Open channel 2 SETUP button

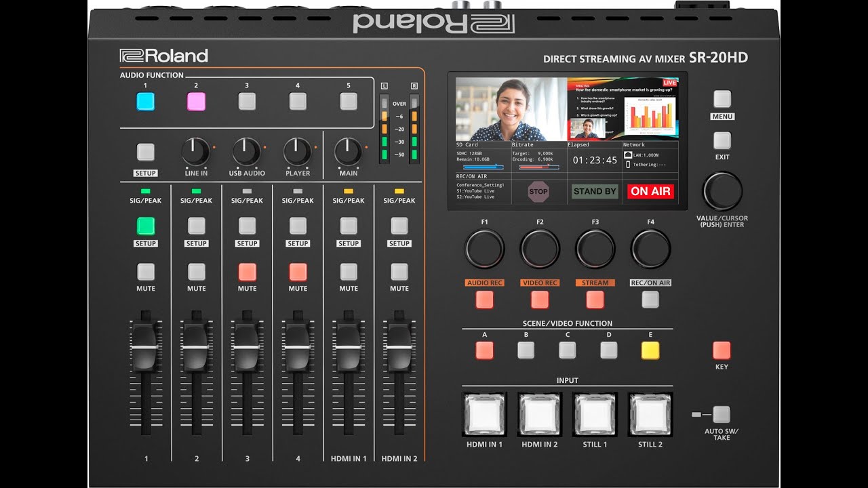(197, 226)
